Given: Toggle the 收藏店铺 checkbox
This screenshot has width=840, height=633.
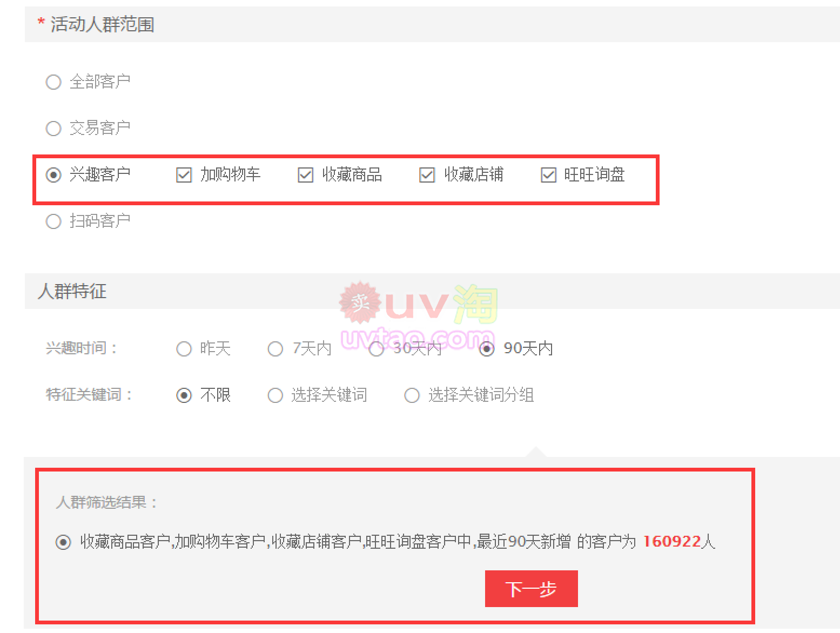Looking at the screenshot, I should 427,175.
